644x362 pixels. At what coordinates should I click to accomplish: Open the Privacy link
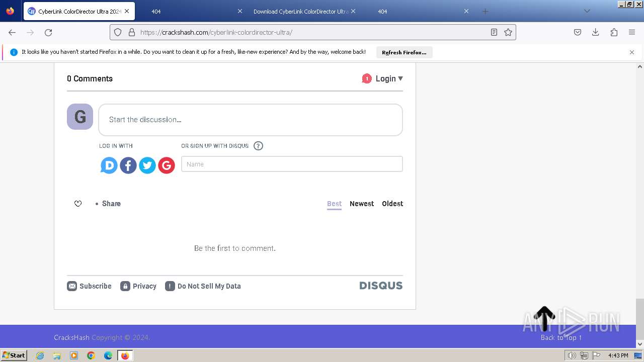[138, 286]
